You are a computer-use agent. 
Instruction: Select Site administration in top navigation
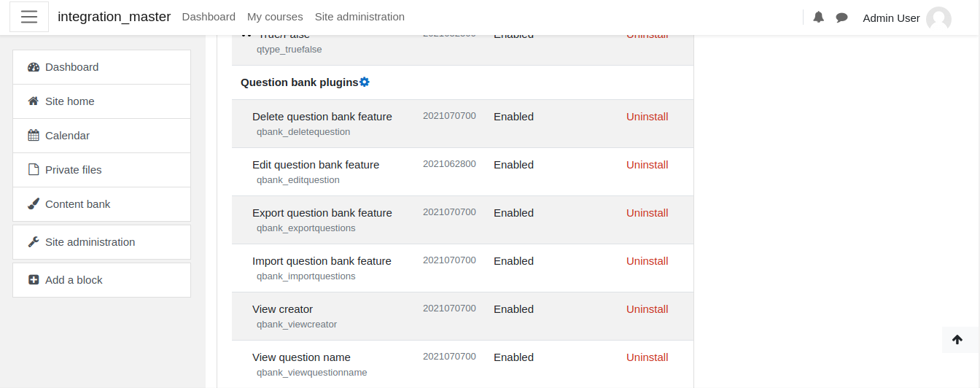coord(359,17)
